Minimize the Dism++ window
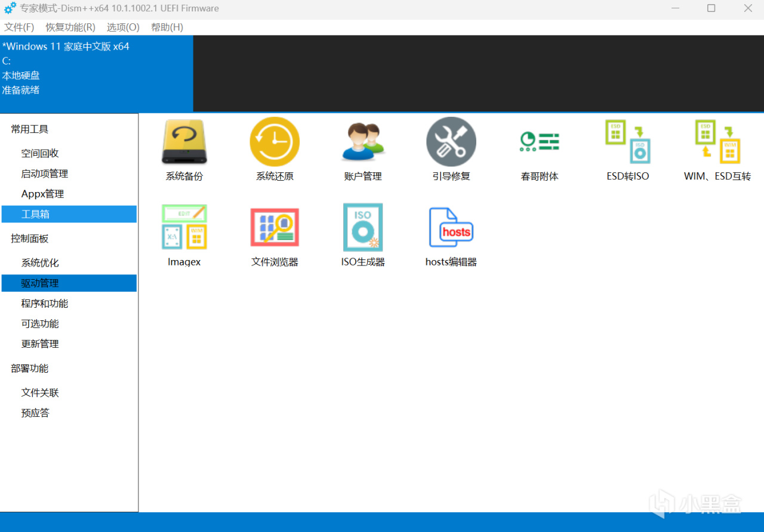Image resolution: width=764 pixels, height=532 pixels. point(674,8)
